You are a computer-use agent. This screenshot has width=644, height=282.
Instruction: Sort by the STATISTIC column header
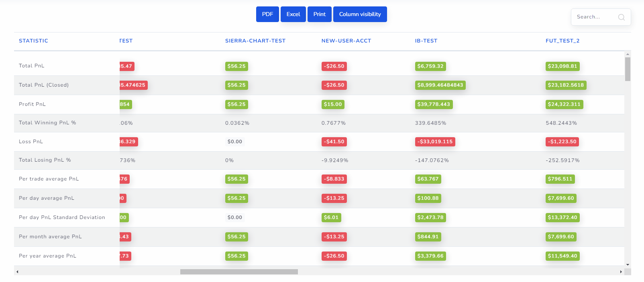(x=33, y=41)
